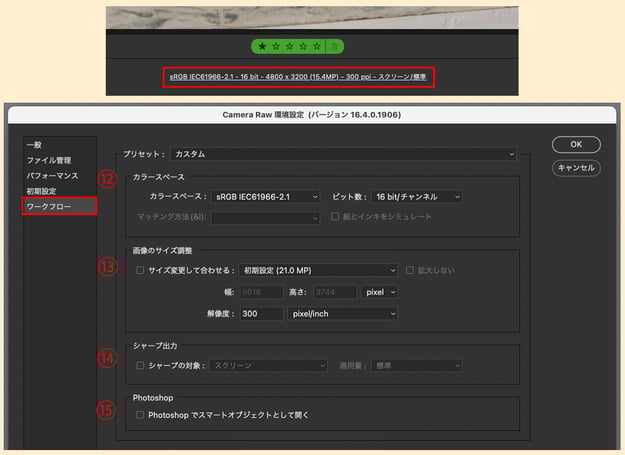
Task: Enable サイズ変更して合わせる checkbox
Action: coord(140,270)
